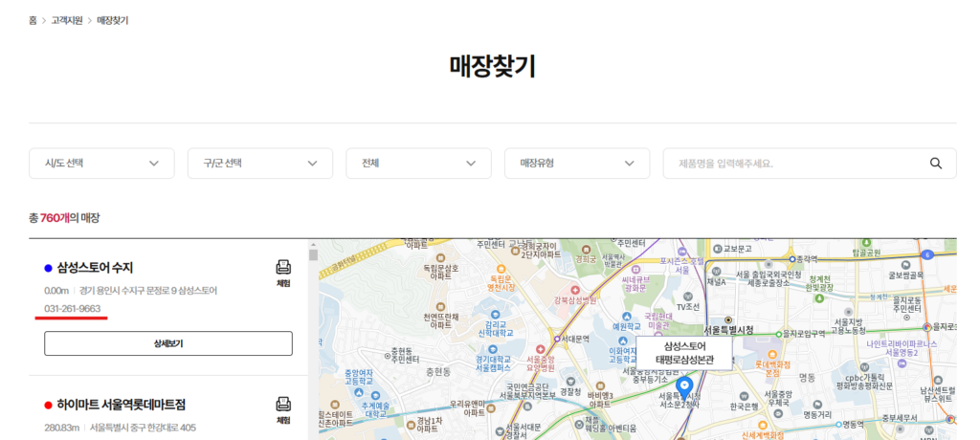Screen dimensions: 980x440
Task: Click the 서대문역 station marker on the map
Action: (557, 339)
